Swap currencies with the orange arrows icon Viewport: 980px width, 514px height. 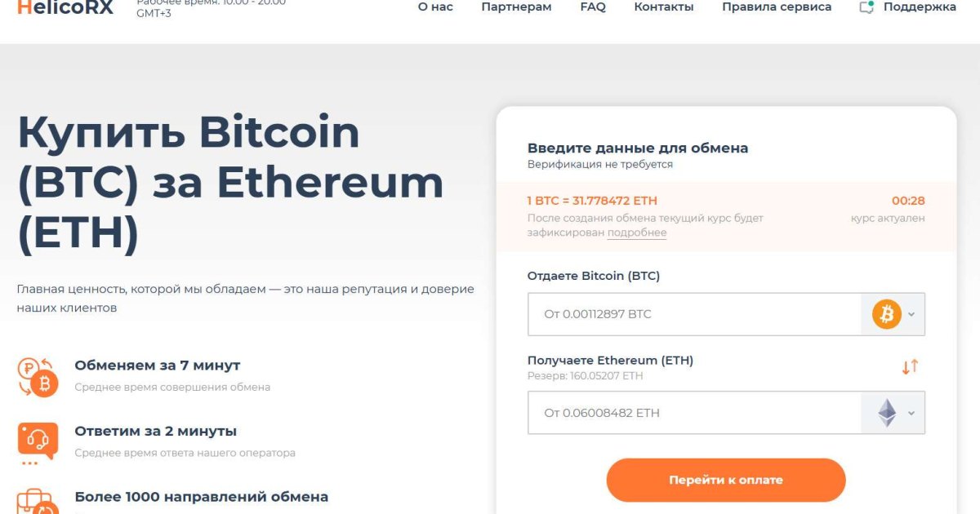(910, 367)
